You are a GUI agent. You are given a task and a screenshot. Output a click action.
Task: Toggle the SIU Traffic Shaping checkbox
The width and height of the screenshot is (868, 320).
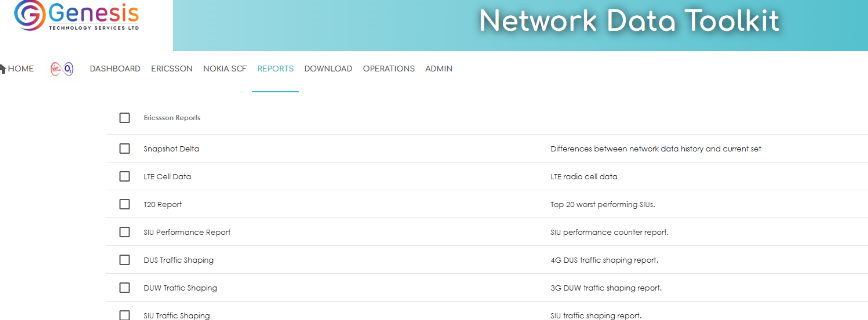[x=124, y=315]
